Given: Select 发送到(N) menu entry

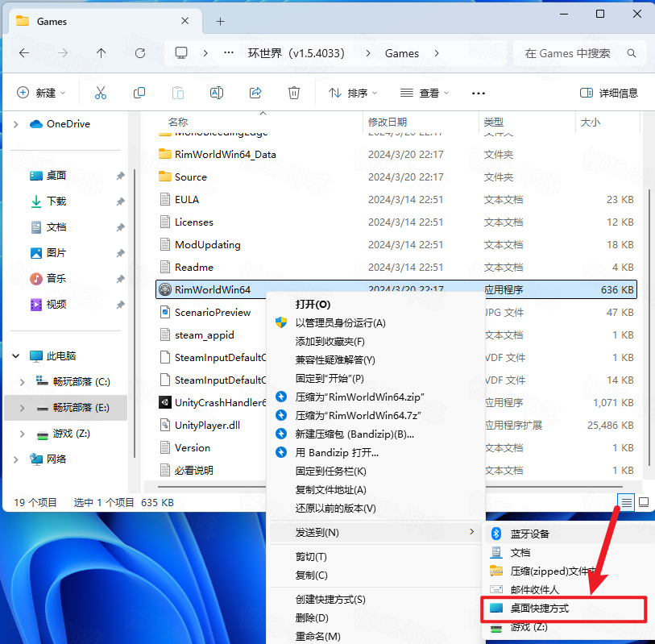Looking at the screenshot, I should tap(375, 533).
